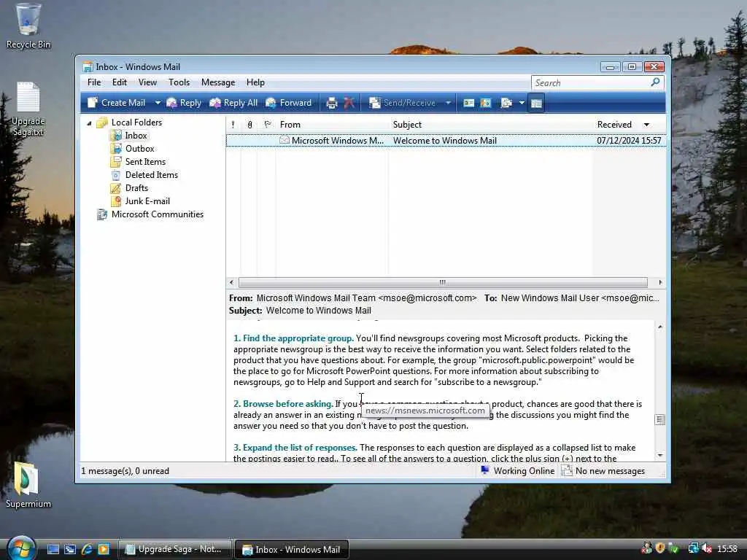This screenshot has height=560, width=747.
Task: Forward the selected email
Action: [289, 103]
